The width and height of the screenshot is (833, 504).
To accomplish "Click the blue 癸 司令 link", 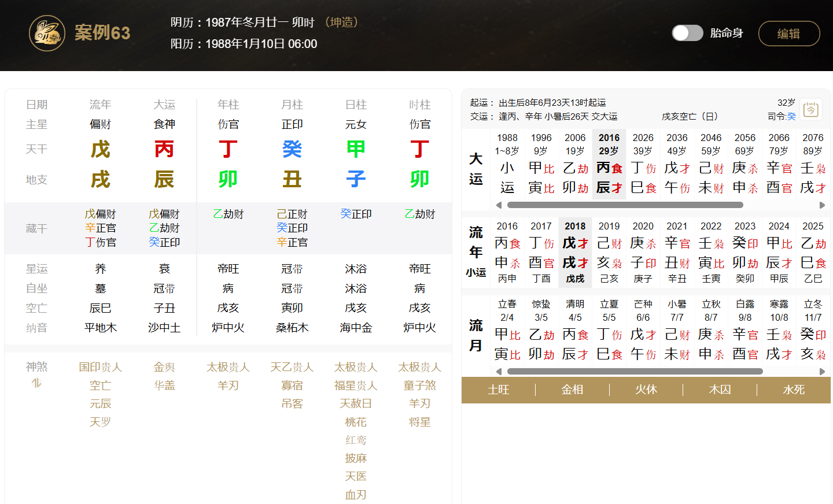I will [x=791, y=116].
